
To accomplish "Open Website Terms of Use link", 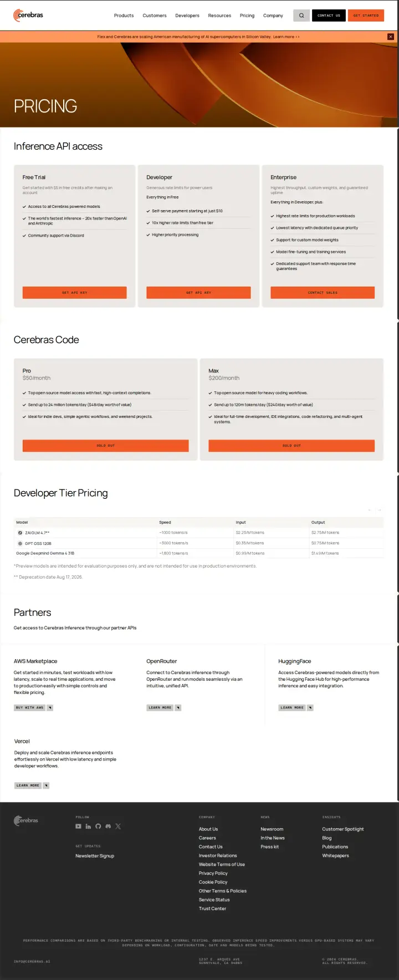I will click(222, 865).
